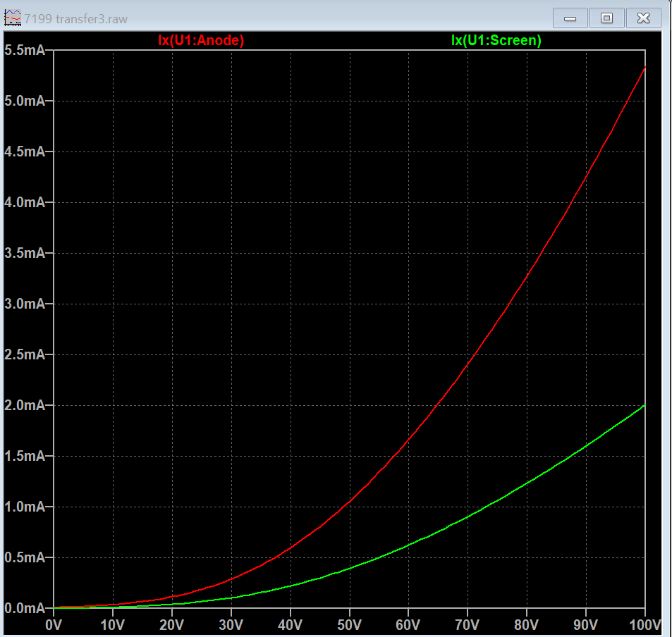
Task: Click the 50V horizontal axis label
Action: [349, 625]
